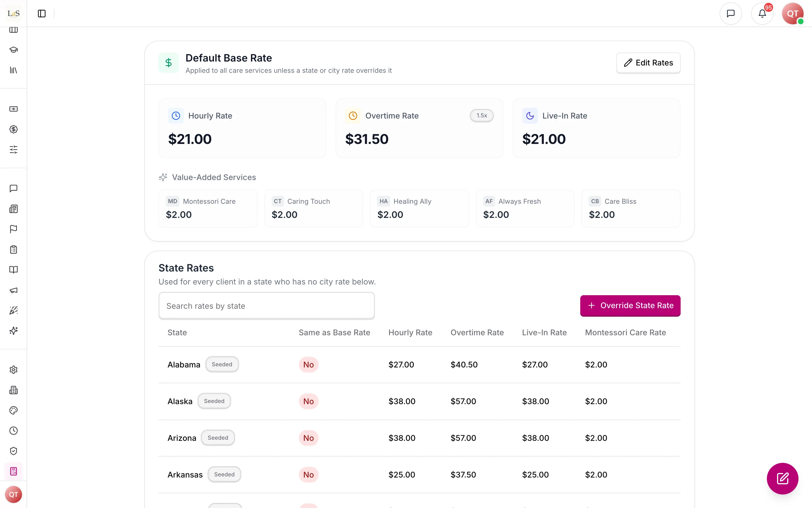Open the party popper sidebar icon
The image size is (812, 508).
[14, 310]
